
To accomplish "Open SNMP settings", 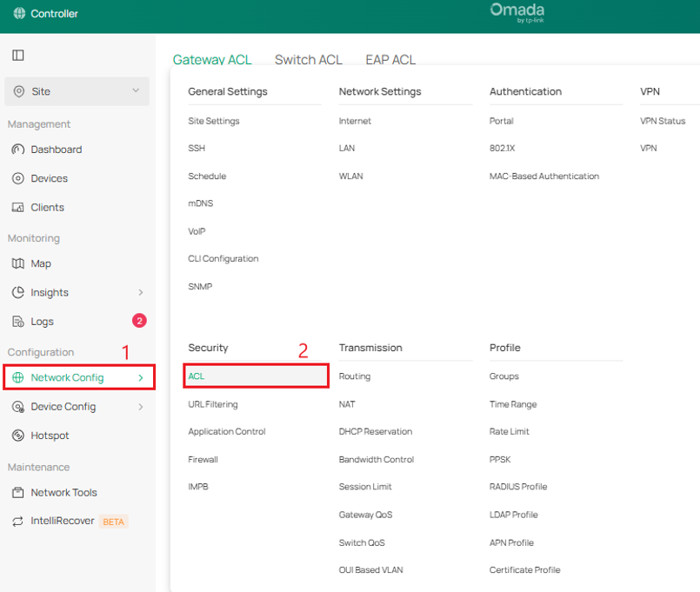I will click(x=200, y=287).
